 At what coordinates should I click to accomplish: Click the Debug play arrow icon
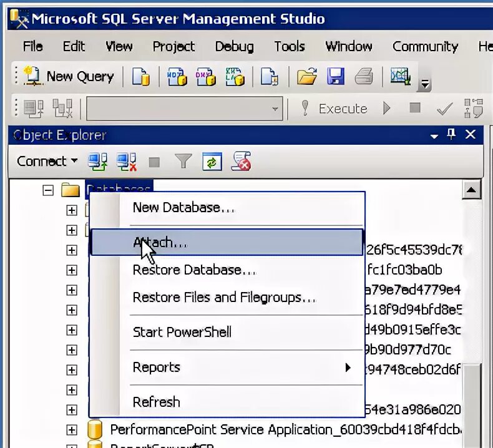387,109
